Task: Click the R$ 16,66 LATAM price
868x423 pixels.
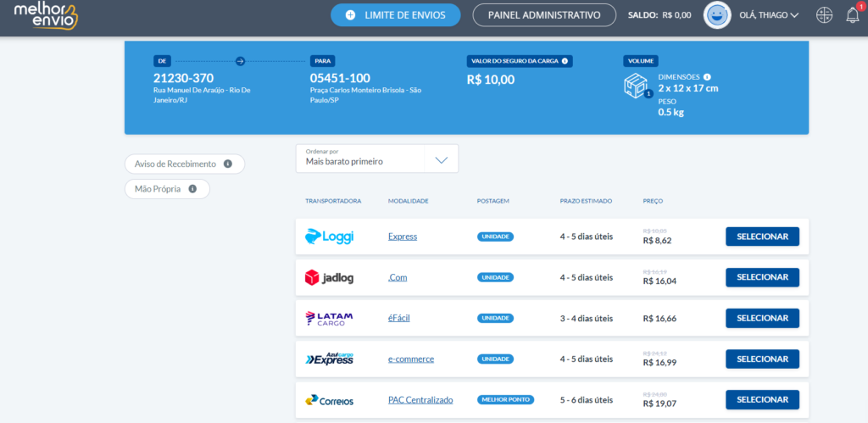Action: point(659,319)
